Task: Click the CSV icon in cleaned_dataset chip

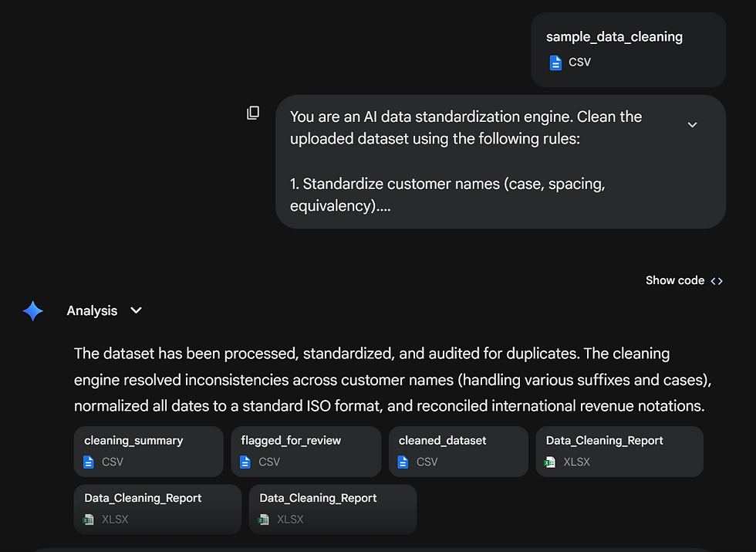Action: (403, 462)
